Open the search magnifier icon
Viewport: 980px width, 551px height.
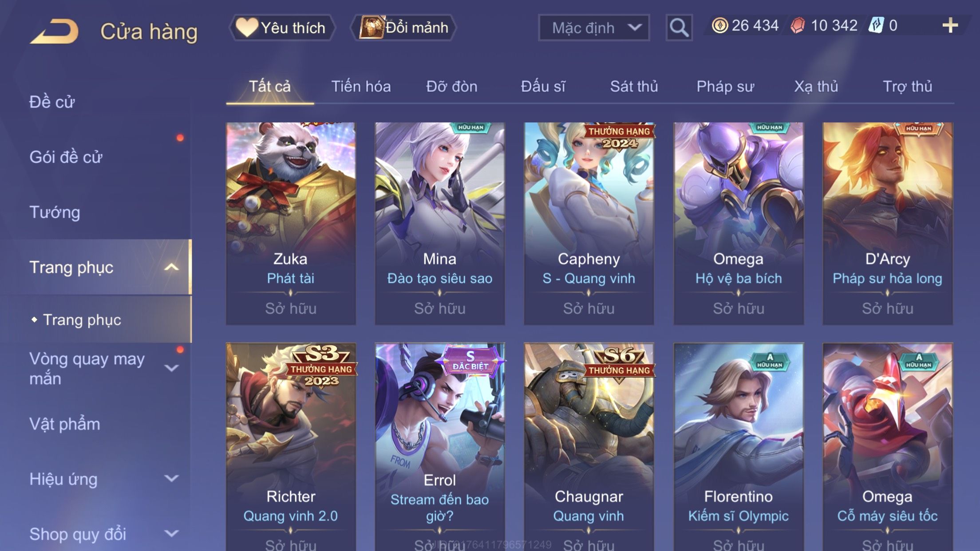(x=679, y=28)
